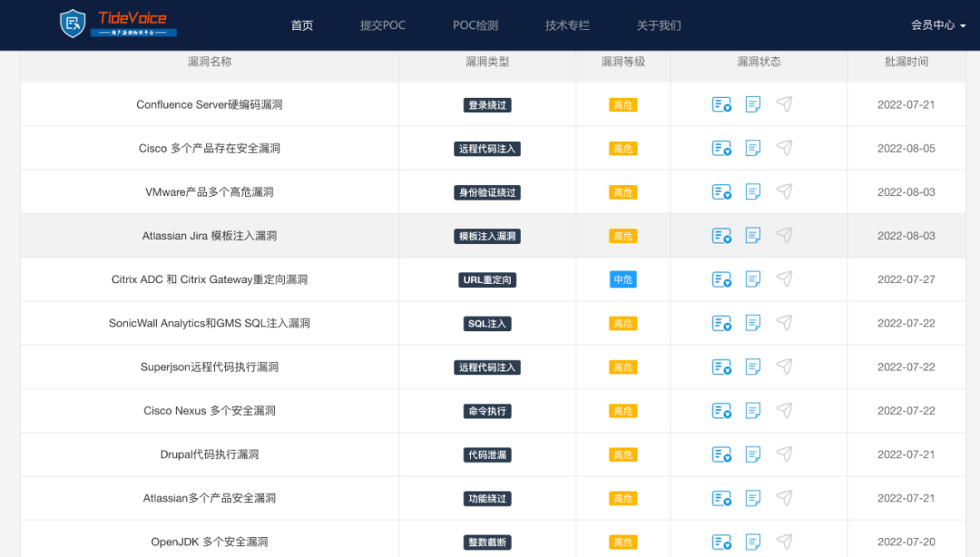
Task: Click verified-list icon in Atlassian Jira row
Action: point(722,236)
